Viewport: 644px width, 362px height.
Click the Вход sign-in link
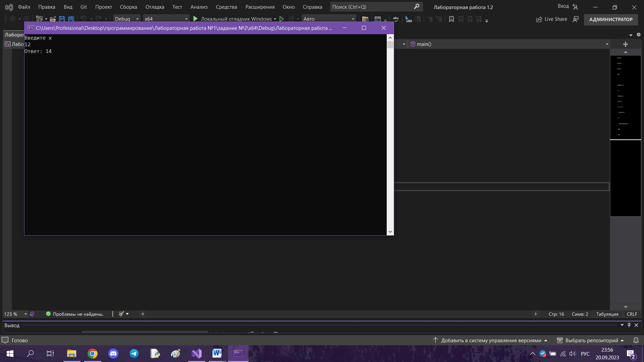(563, 6)
